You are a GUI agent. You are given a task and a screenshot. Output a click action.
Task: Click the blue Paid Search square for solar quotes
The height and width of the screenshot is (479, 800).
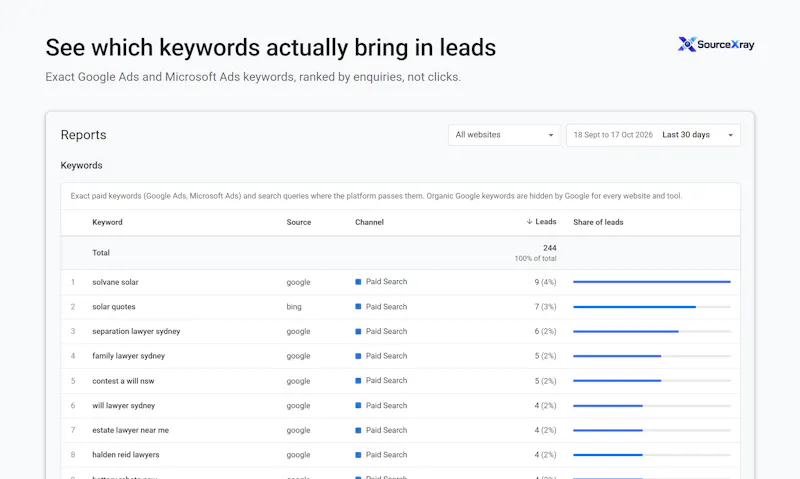point(358,307)
